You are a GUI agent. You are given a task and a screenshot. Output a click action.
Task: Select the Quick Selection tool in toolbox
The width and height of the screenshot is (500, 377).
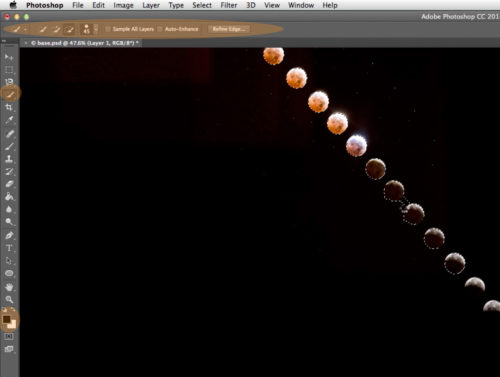tap(10, 95)
